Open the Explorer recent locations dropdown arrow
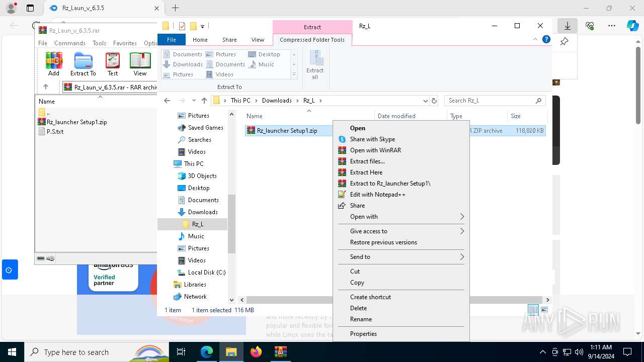Screen dimensions: 644x362 point(194,101)
